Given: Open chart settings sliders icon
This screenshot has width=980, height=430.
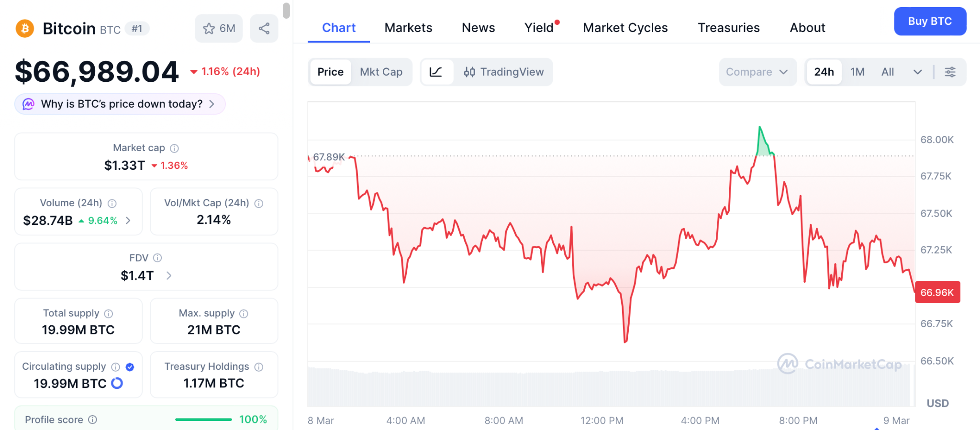Looking at the screenshot, I should 950,72.
